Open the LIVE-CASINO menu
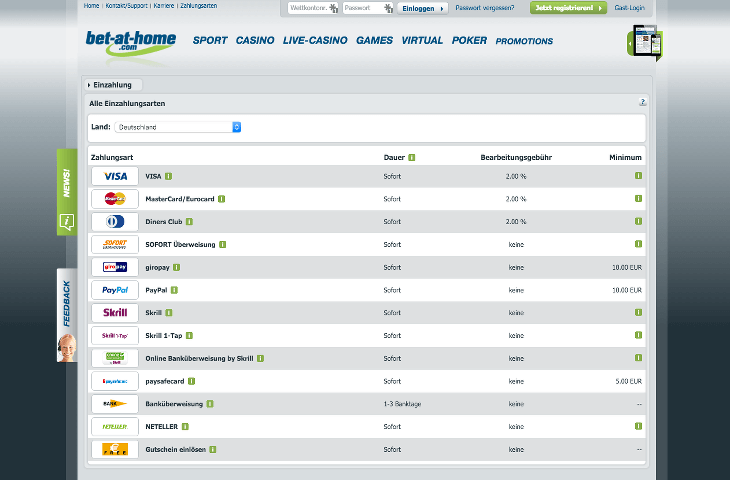This screenshot has width=730, height=480. click(x=315, y=41)
